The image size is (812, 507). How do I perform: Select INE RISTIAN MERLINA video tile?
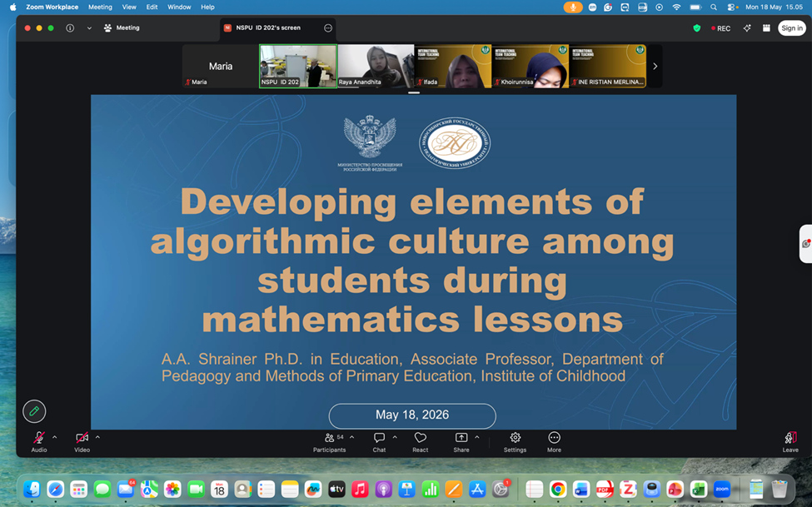(607, 67)
